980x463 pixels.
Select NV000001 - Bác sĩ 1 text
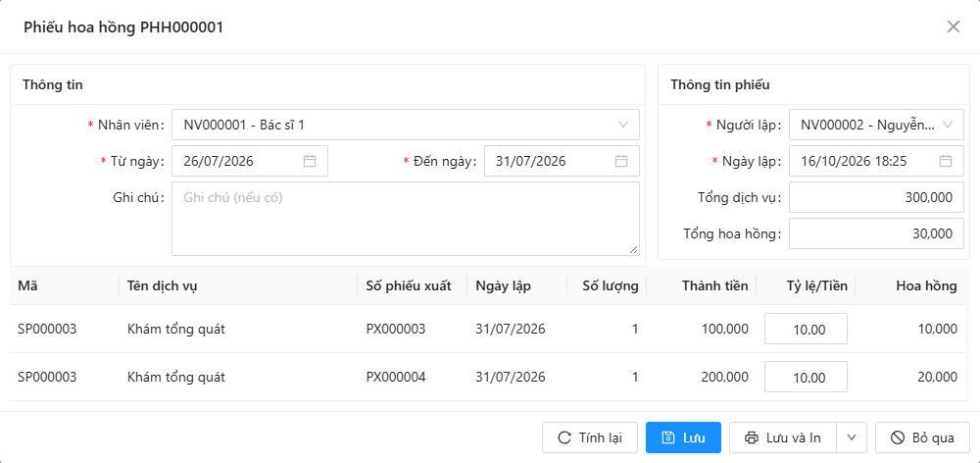244,125
